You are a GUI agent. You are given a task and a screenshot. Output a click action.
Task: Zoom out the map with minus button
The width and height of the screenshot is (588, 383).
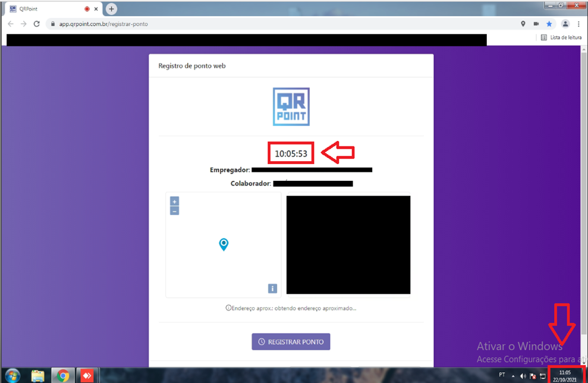point(174,211)
